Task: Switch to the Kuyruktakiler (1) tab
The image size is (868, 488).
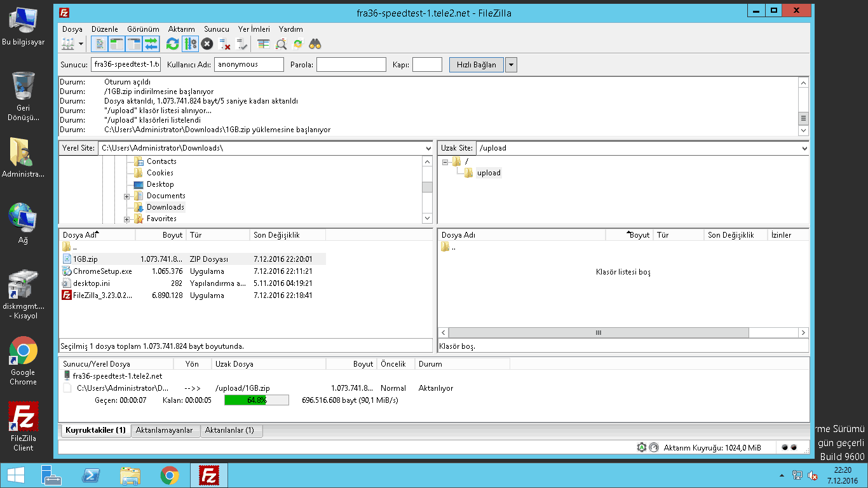Action: 95,430
